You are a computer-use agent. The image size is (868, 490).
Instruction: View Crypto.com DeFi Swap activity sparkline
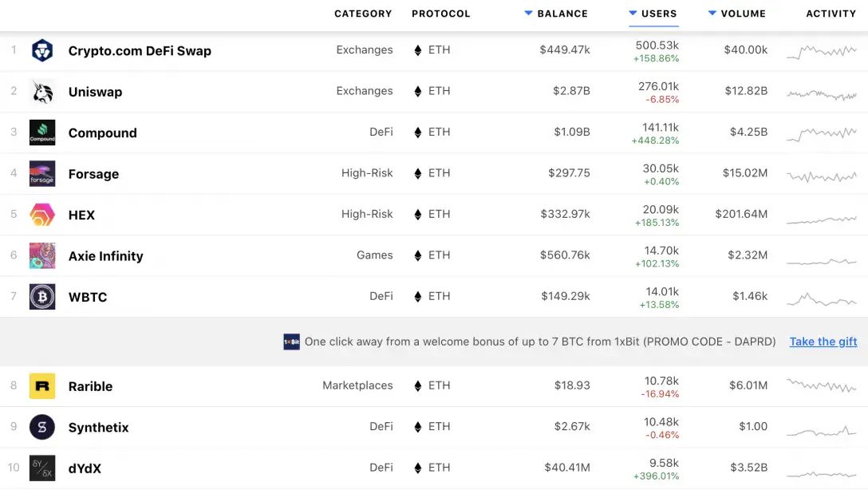click(x=822, y=52)
